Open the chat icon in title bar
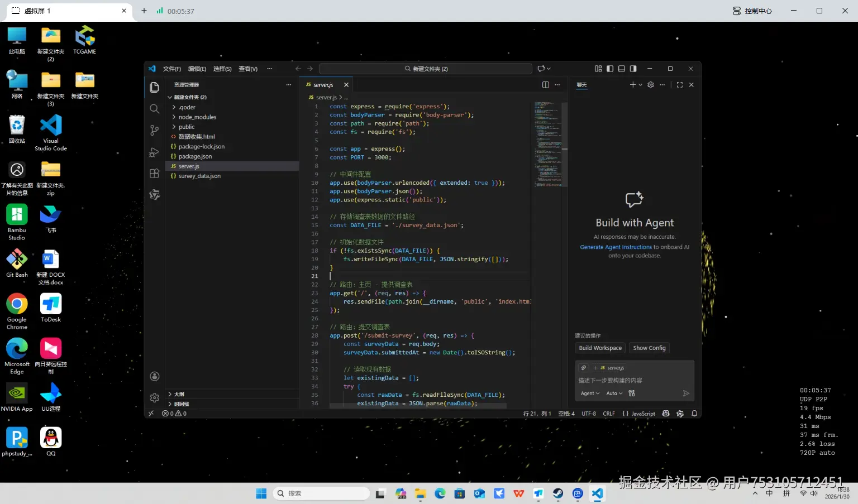The image size is (858, 504). (x=541, y=69)
